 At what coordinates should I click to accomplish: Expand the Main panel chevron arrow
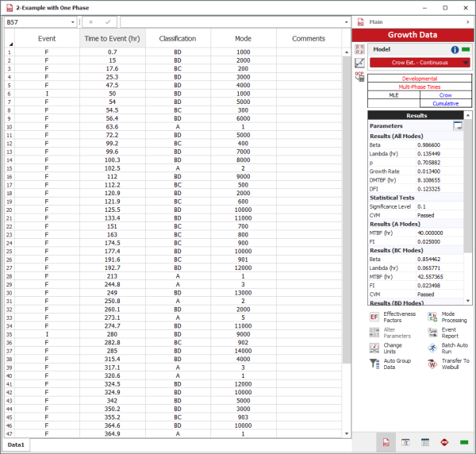pos(466,22)
